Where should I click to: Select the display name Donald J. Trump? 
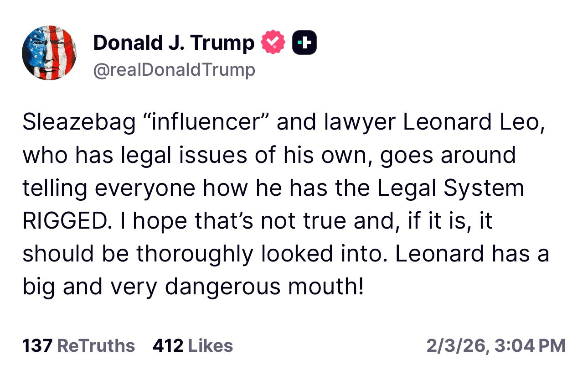pyautogui.click(x=174, y=42)
